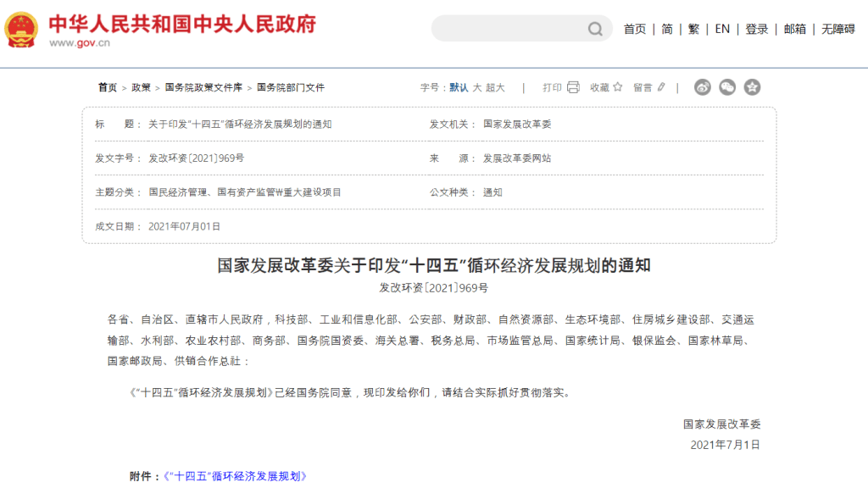Image resolution: width=868 pixels, height=499 pixels.
Task: Select the 默认 font size option
Action: click(459, 87)
